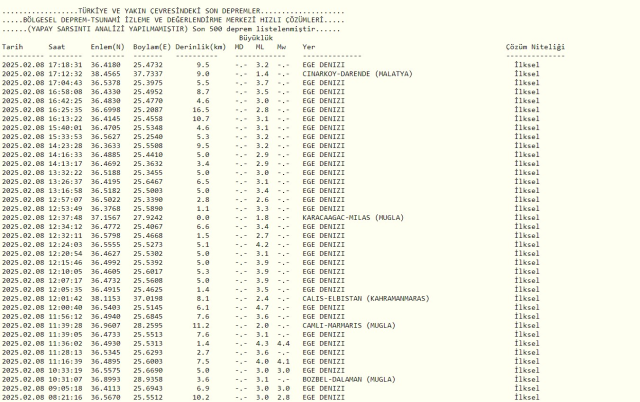Click the Saat column header
Viewport: 640px width, 402px height.
(x=58, y=46)
